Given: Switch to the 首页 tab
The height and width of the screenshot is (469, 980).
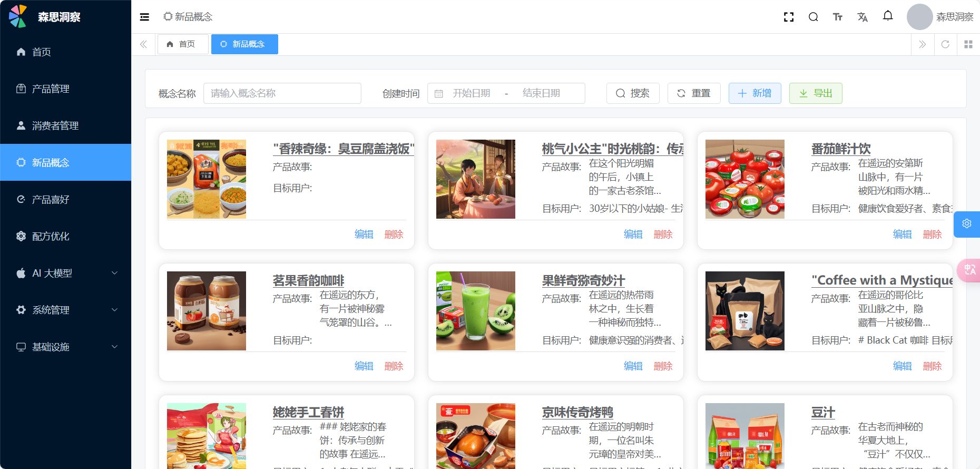Looking at the screenshot, I should point(182,44).
